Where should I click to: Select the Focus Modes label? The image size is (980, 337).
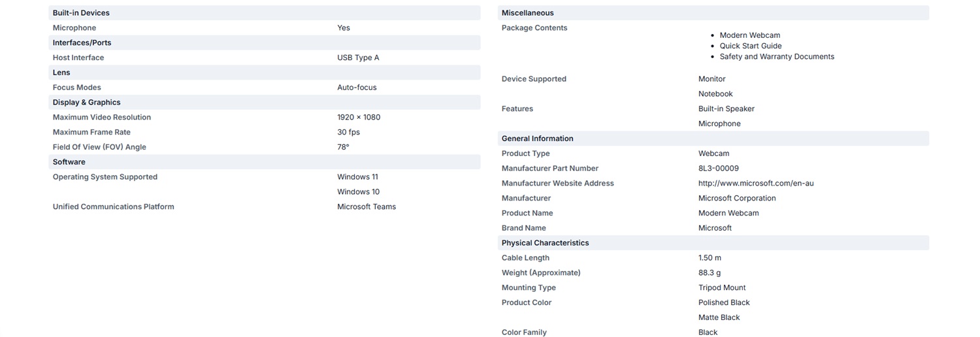click(77, 88)
